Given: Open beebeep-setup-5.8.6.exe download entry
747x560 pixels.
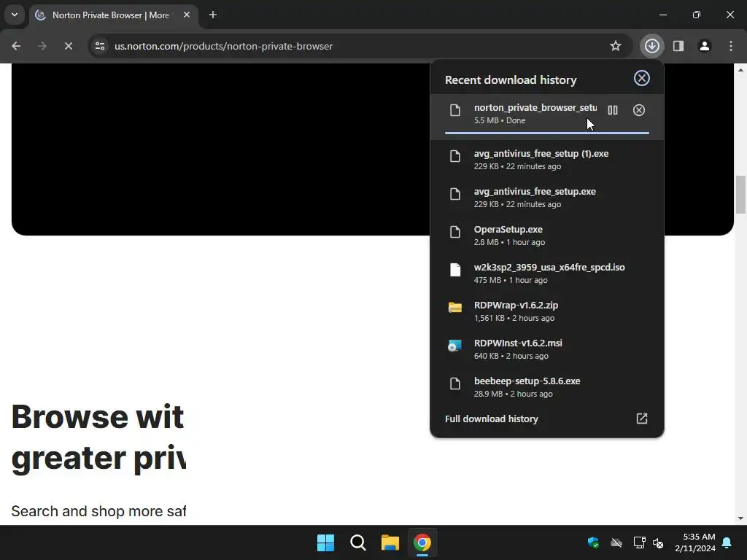Looking at the screenshot, I should point(547,386).
